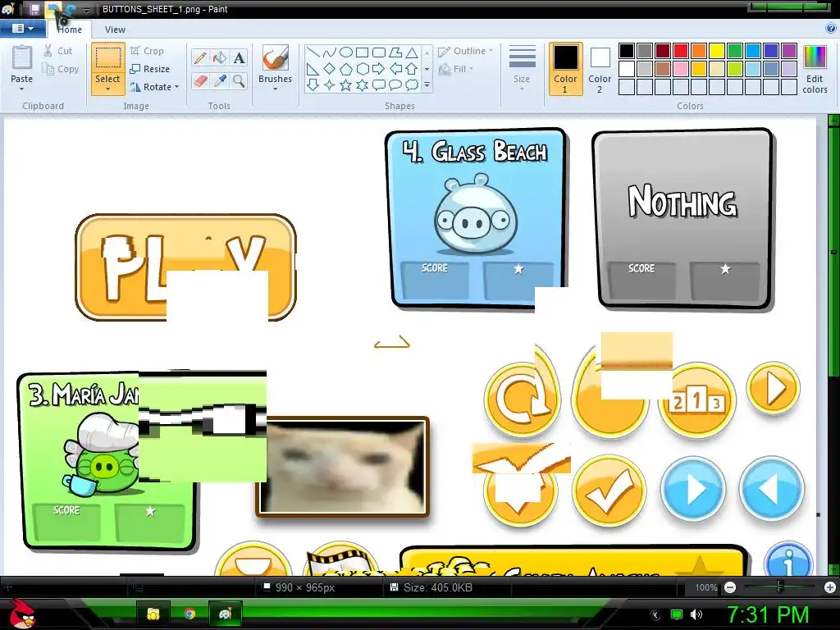Select the Magnifier tool
840x630 pixels.
point(239,81)
